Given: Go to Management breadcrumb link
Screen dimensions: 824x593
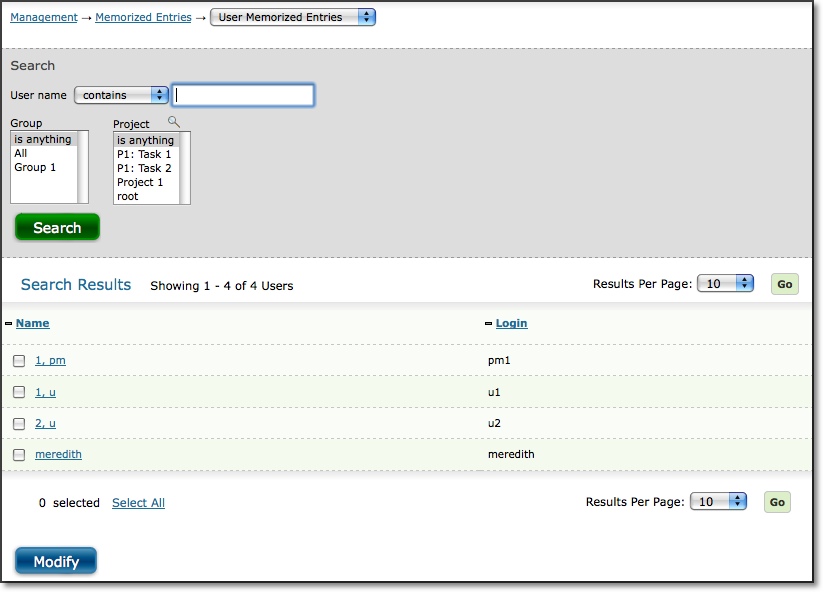Looking at the screenshot, I should (x=44, y=17).
